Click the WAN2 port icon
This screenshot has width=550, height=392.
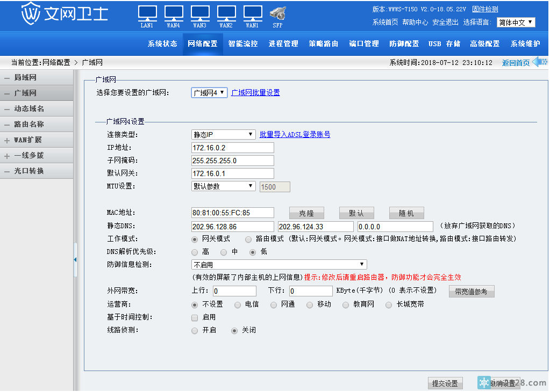(x=226, y=13)
